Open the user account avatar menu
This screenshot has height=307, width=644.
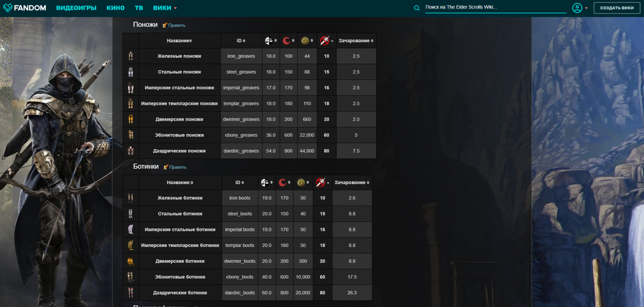tap(580, 8)
